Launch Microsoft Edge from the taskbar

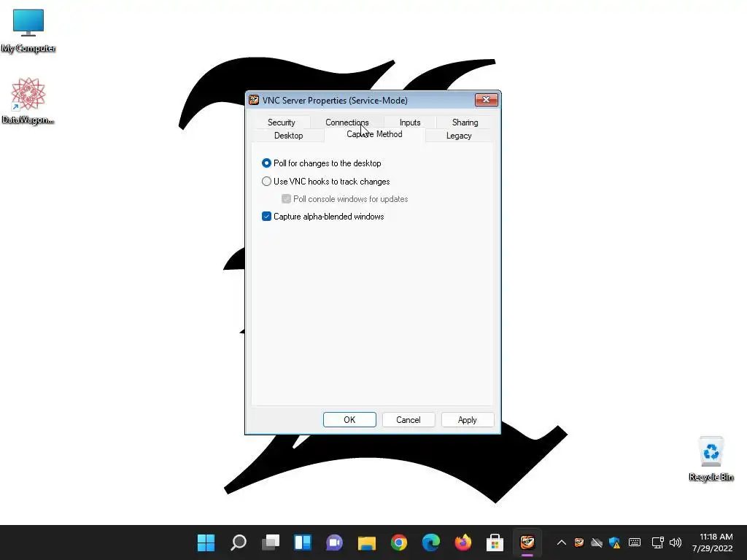(x=430, y=542)
